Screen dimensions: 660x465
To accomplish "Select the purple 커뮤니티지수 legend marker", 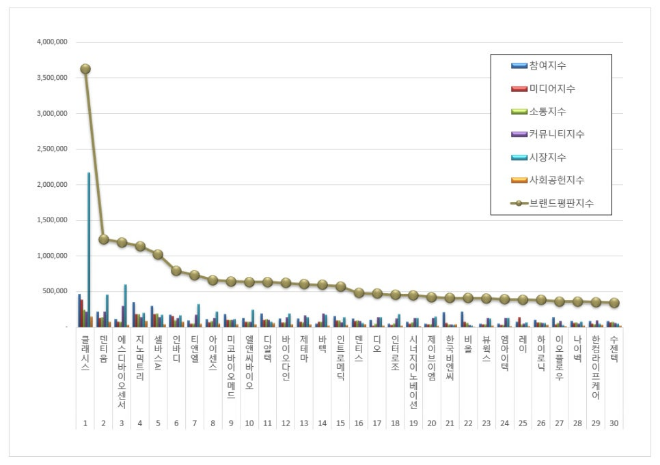I will pos(519,134).
